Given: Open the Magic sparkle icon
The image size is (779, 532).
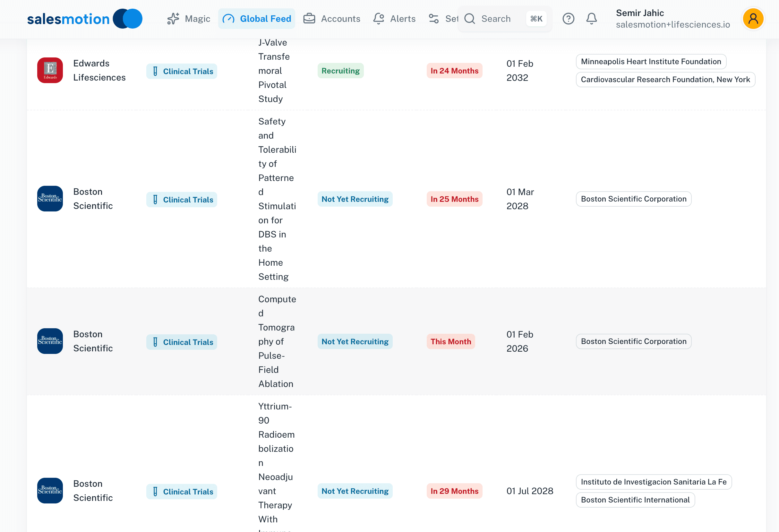Looking at the screenshot, I should pyautogui.click(x=173, y=19).
